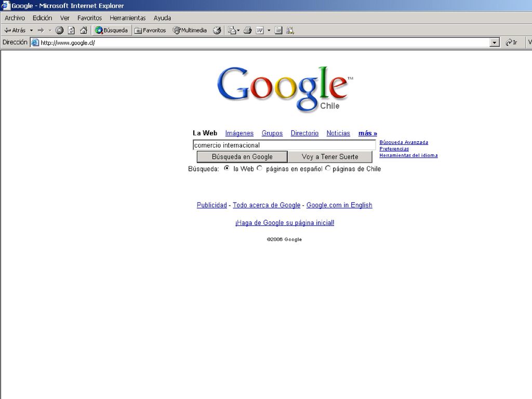Open the Favoritos toolbar pane
The image size is (532, 399).
pos(150,30)
